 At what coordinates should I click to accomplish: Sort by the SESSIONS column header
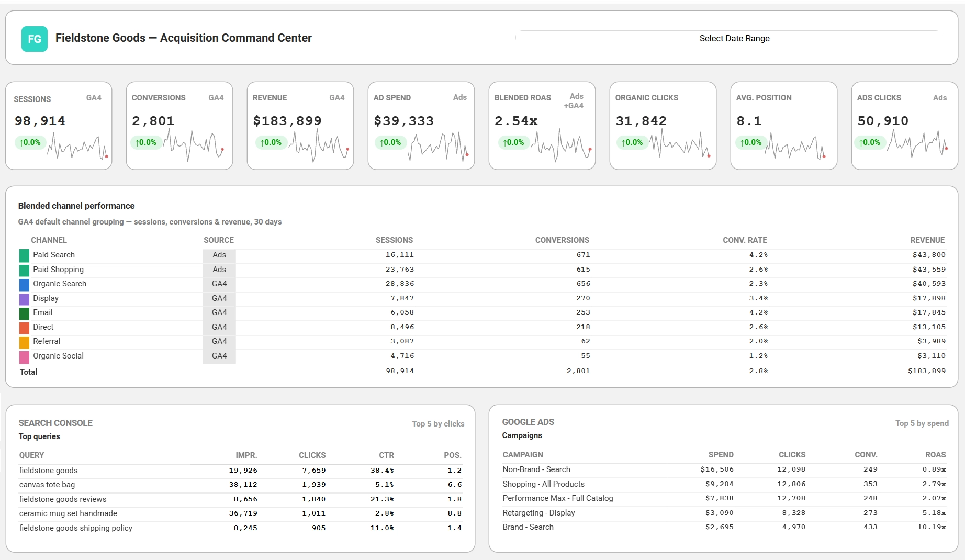[394, 240]
